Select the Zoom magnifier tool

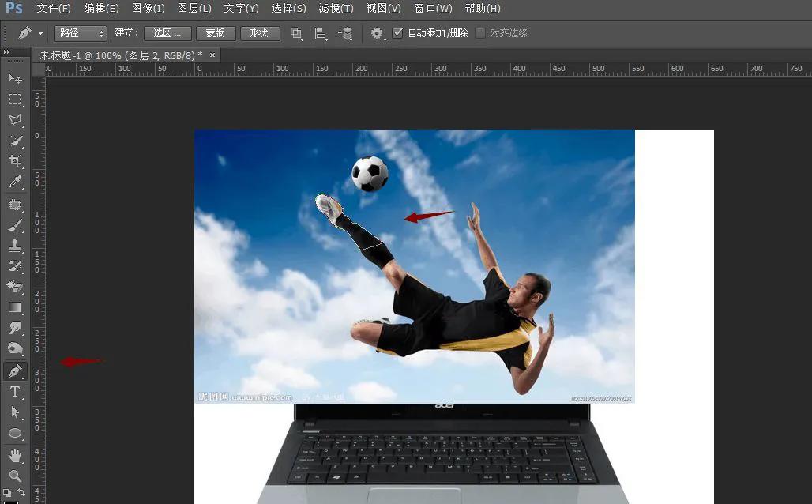[x=15, y=476]
